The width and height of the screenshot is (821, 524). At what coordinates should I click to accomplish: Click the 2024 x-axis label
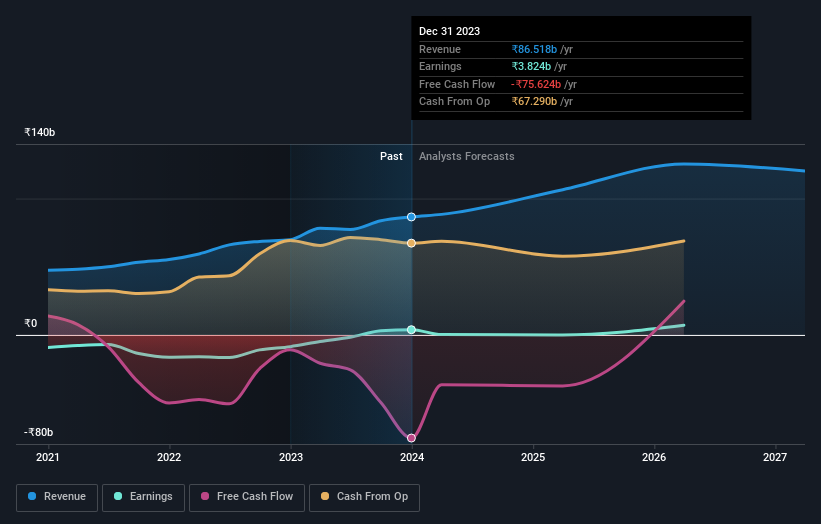click(412, 457)
